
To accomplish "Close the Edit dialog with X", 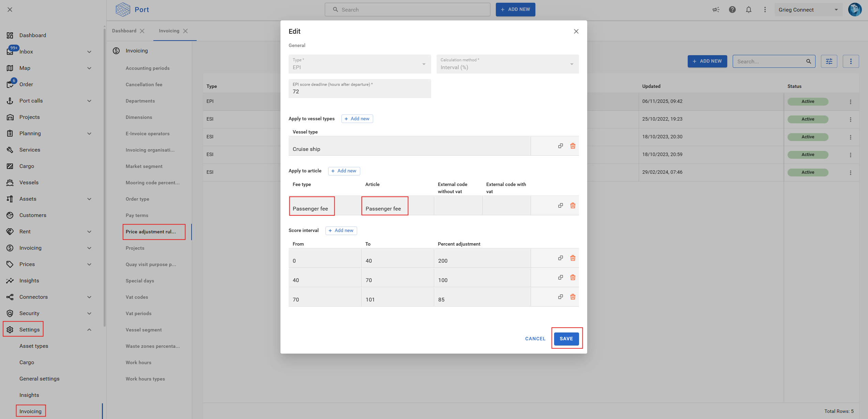I will click(x=576, y=31).
